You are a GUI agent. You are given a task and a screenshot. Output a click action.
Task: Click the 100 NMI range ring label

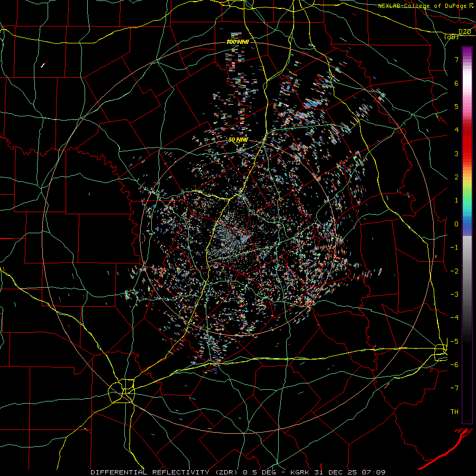click(x=237, y=42)
